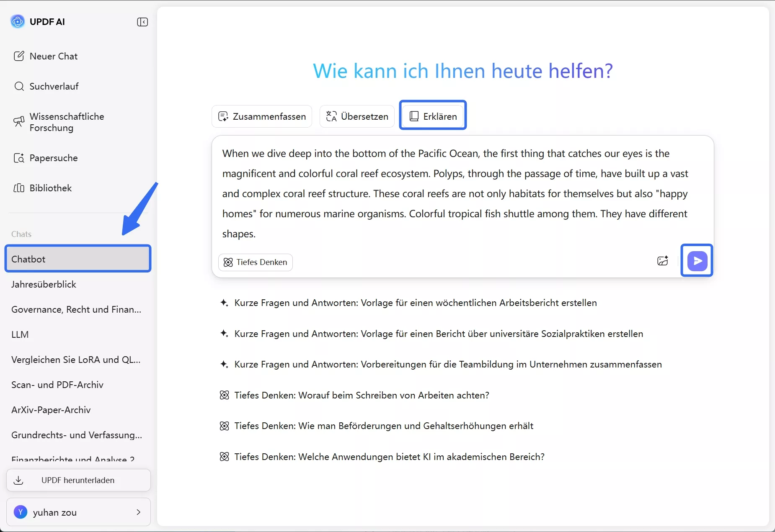Switch to the Zusammenfassen tab

pyautogui.click(x=261, y=116)
